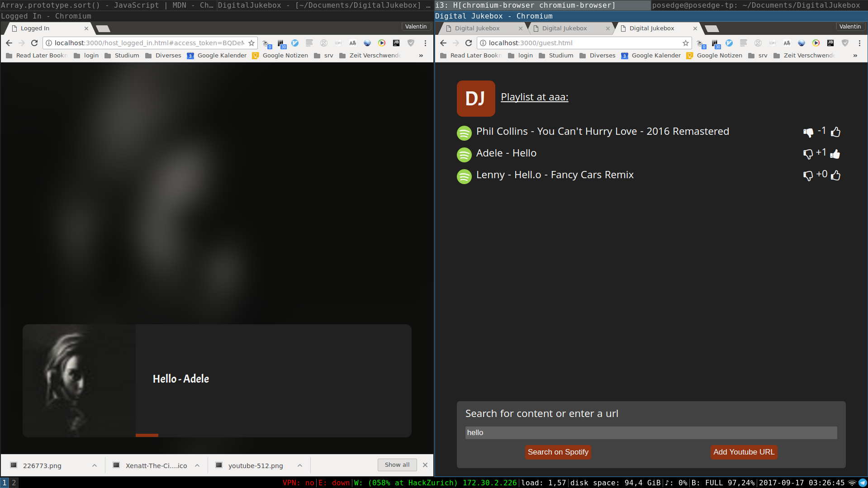Click the colorful play-button extension in left window
The image size is (868, 488).
(382, 43)
